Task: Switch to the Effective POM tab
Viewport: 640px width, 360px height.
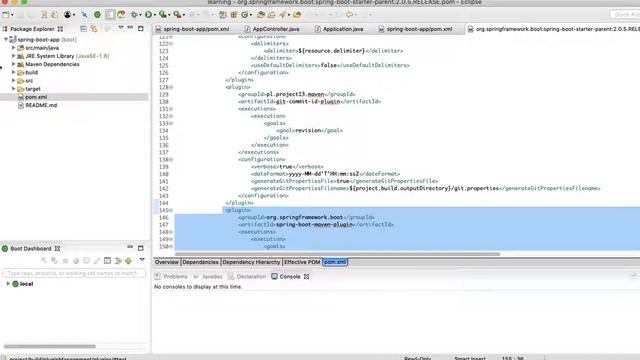Action: [x=302, y=262]
